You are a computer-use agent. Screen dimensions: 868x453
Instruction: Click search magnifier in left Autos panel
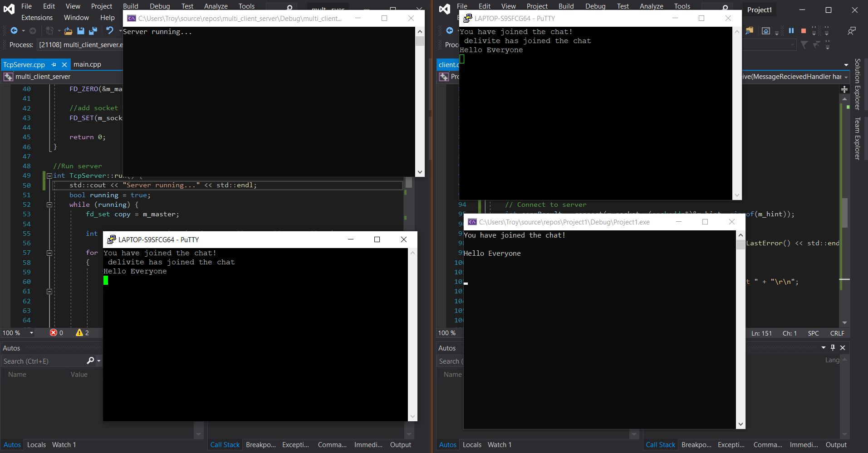[x=90, y=360]
